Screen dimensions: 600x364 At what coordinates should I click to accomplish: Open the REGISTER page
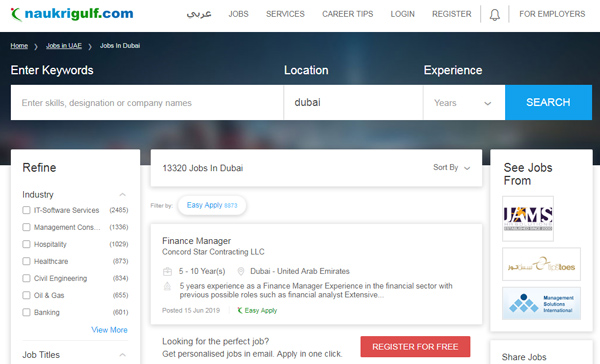[452, 14]
